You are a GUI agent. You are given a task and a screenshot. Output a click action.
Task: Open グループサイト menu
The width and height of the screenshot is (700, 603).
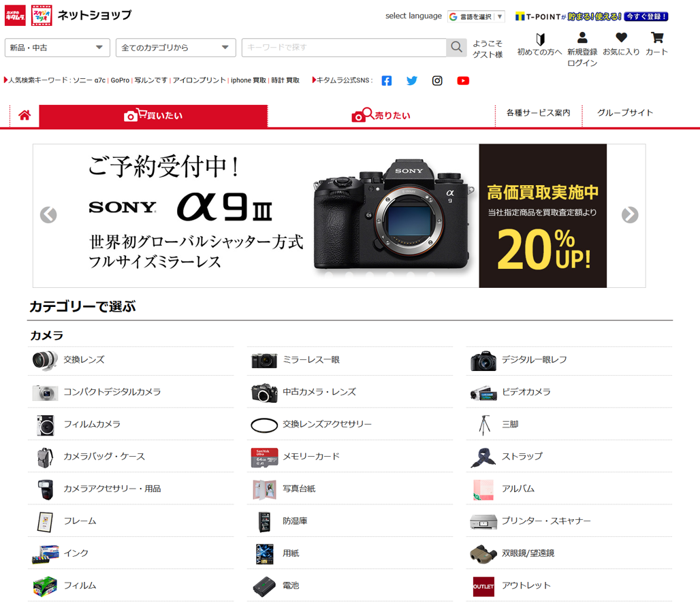(625, 113)
